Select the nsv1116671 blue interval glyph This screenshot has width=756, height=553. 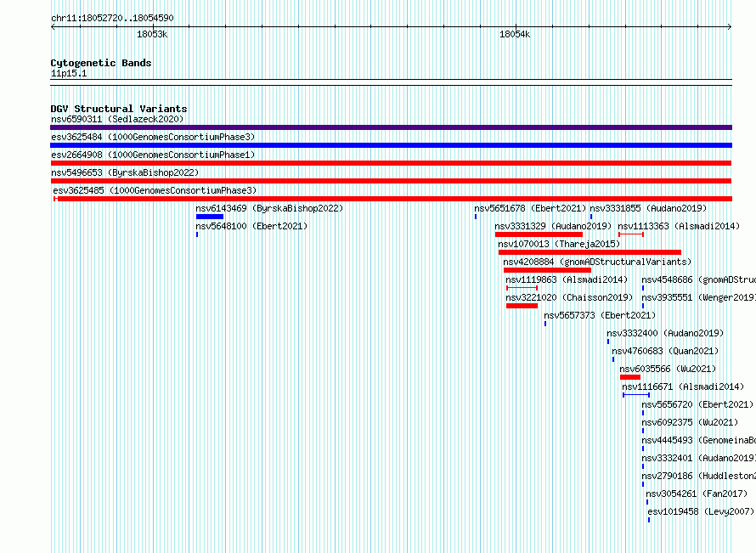(x=636, y=395)
